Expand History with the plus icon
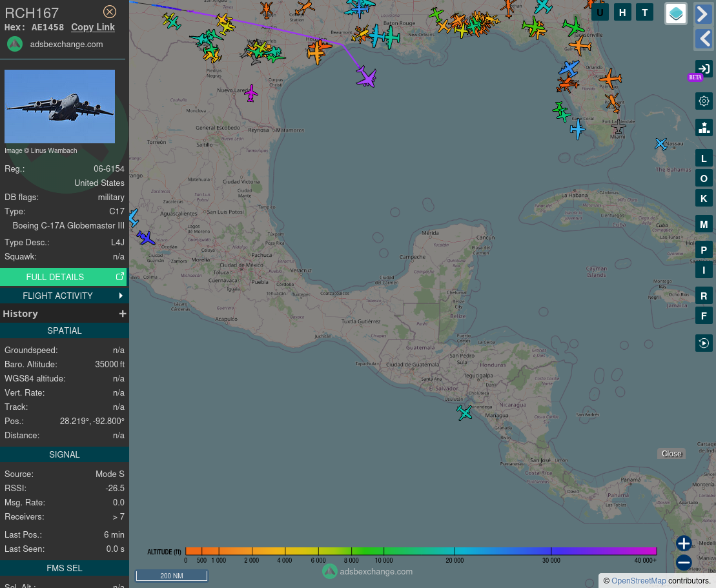Image resolution: width=716 pixels, height=588 pixels. click(x=123, y=314)
